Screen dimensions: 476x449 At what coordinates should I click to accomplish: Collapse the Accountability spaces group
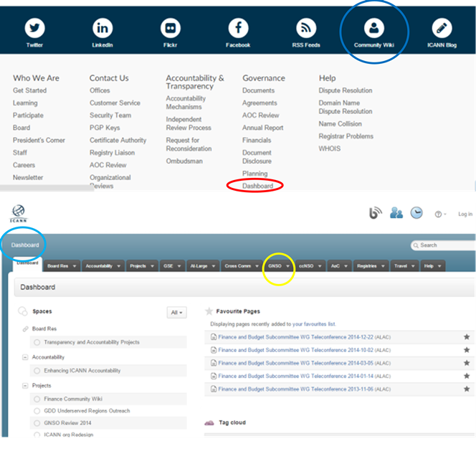click(25, 357)
